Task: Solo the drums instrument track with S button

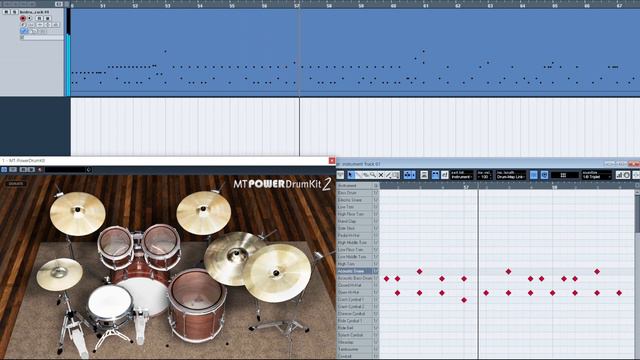Action: pyautogui.click(x=15, y=12)
